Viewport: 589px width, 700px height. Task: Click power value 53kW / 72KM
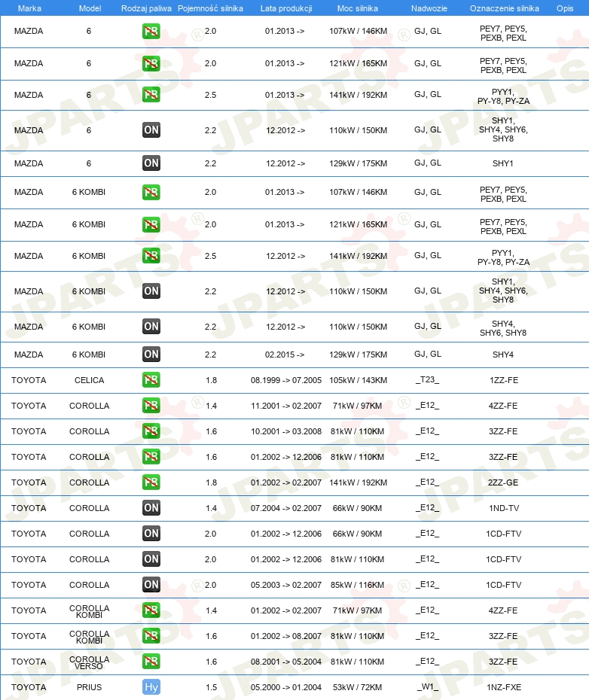pos(358,687)
